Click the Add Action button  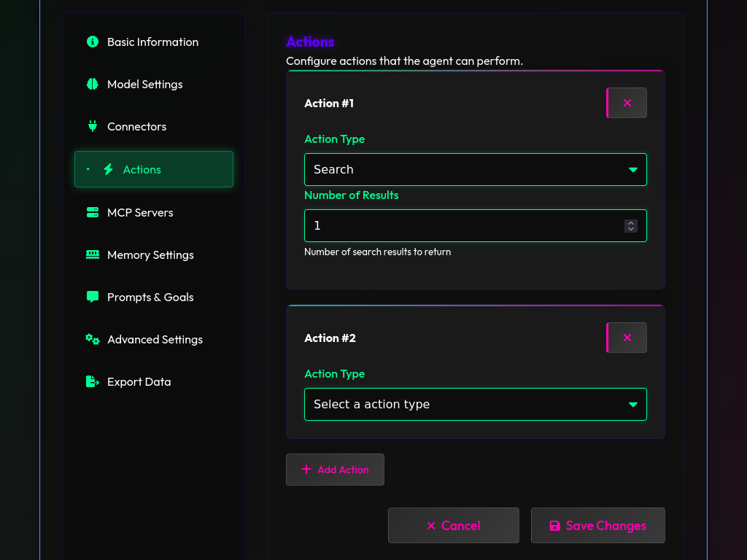point(335,470)
